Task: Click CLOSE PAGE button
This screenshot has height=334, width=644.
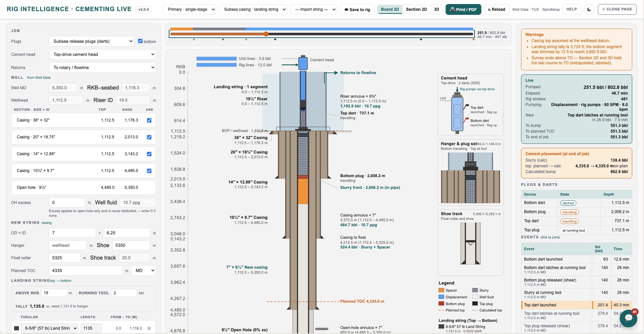Action: pos(617,9)
